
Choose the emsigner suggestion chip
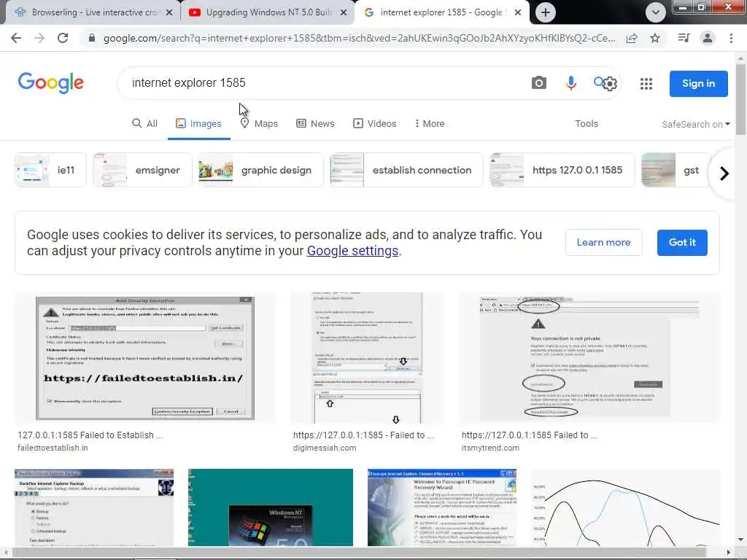point(142,170)
